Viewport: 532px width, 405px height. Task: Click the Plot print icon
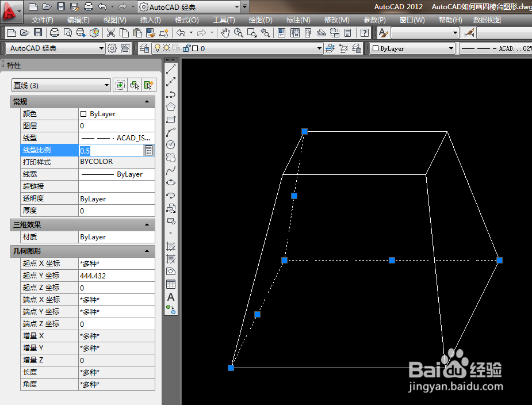coord(54,33)
